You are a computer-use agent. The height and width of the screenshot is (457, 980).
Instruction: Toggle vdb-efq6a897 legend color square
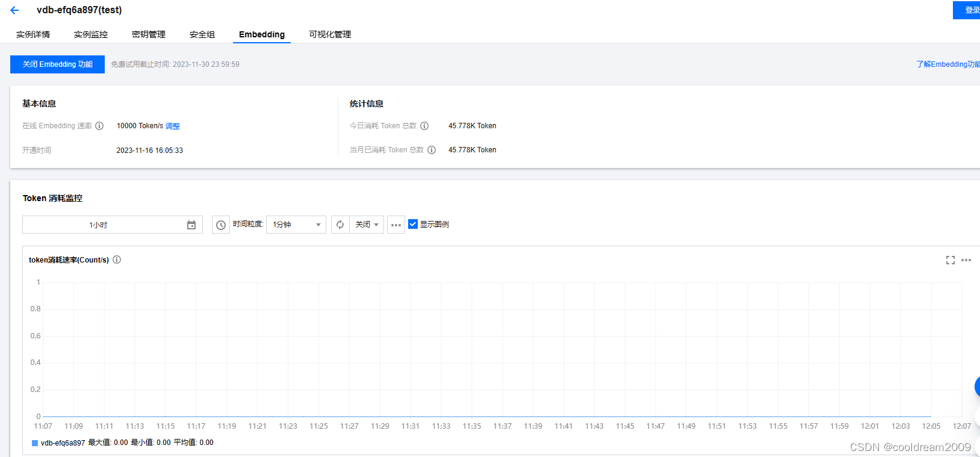pyautogui.click(x=35, y=443)
